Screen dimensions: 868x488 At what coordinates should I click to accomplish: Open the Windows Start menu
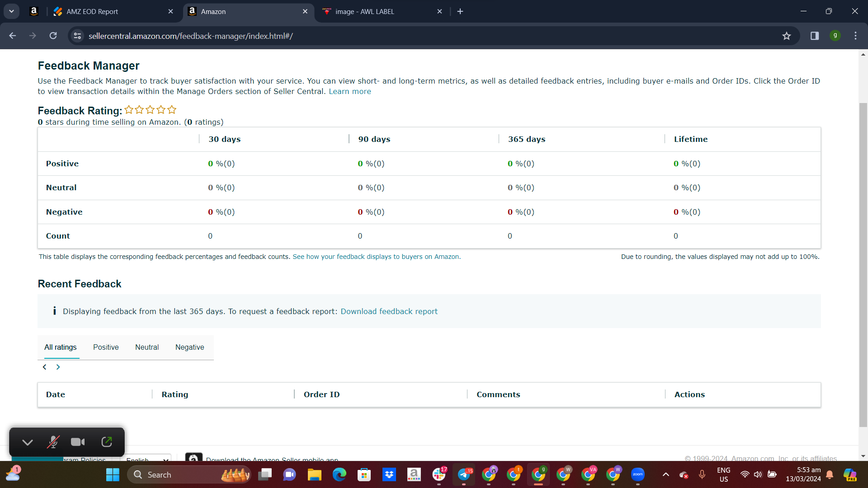[113, 474]
